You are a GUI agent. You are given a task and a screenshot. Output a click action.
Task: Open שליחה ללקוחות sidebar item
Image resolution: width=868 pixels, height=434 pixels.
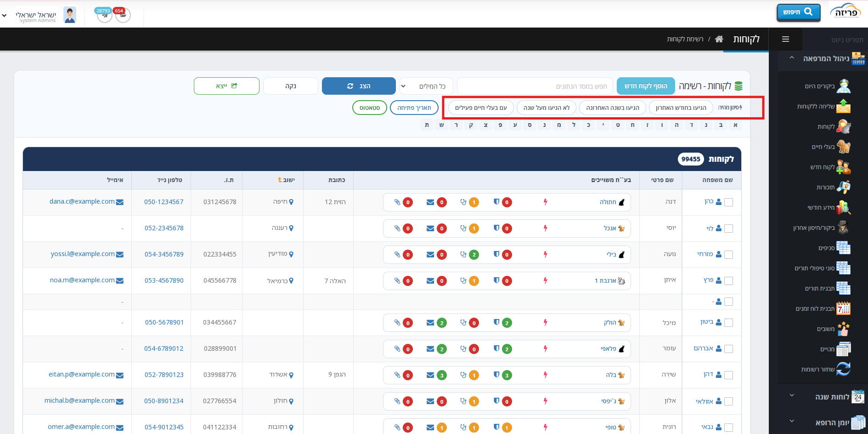[x=823, y=106]
